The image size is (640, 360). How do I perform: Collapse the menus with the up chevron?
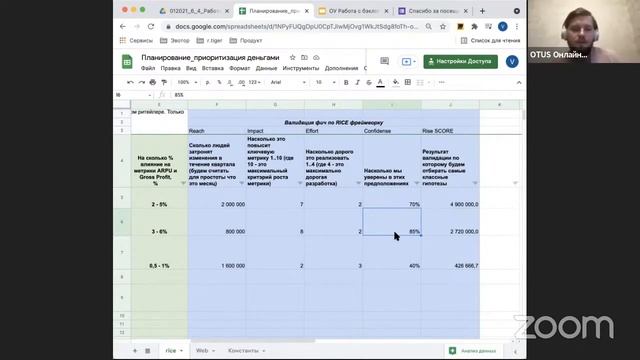(519, 82)
